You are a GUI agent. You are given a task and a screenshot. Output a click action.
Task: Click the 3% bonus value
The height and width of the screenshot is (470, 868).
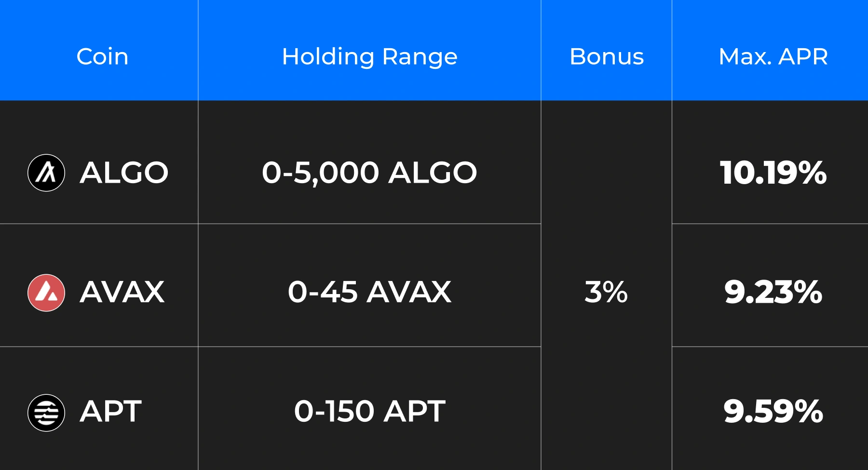(x=606, y=292)
